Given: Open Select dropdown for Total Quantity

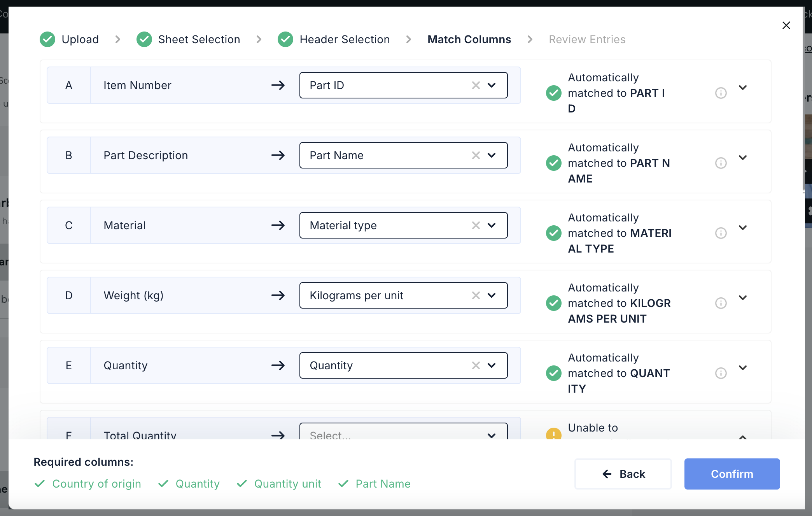Looking at the screenshot, I should click(x=492, y=435).
